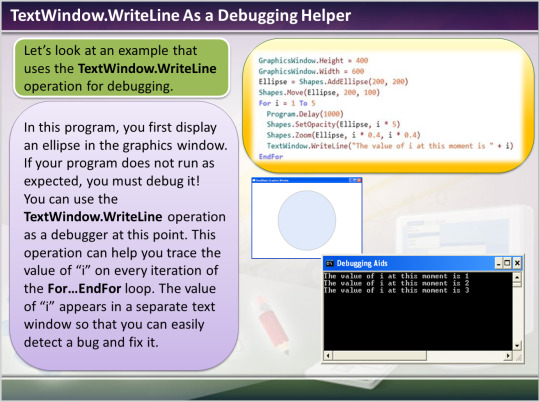Click 'detect a bug and fix it.' text

click(x=91, y=342)
